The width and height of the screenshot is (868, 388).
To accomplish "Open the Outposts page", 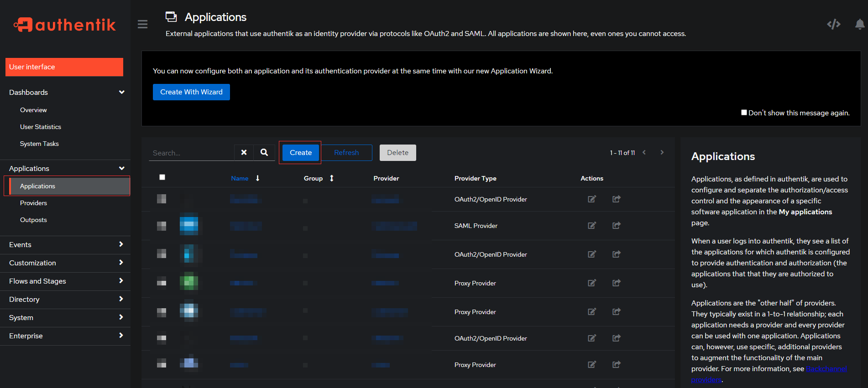I will point(33,220).
